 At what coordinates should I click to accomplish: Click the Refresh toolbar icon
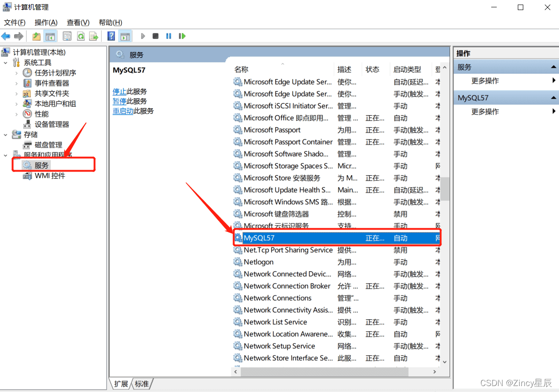(81, 36)
